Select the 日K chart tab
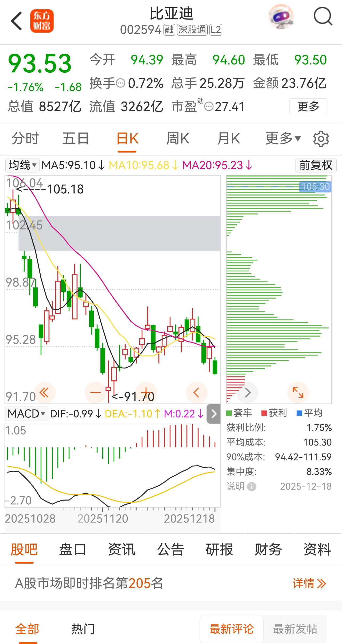This screenshot has width=342, height=644. coord(127,138)
